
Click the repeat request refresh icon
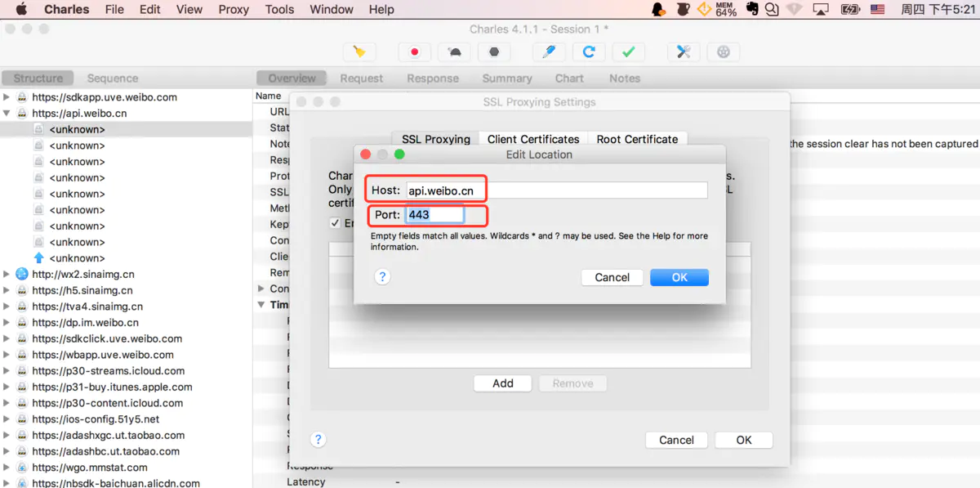pos(589,51)
